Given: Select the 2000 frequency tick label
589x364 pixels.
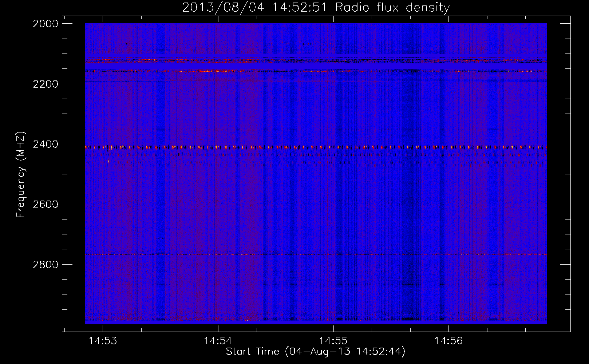Looking at the screenshot, I should [46, 24].
